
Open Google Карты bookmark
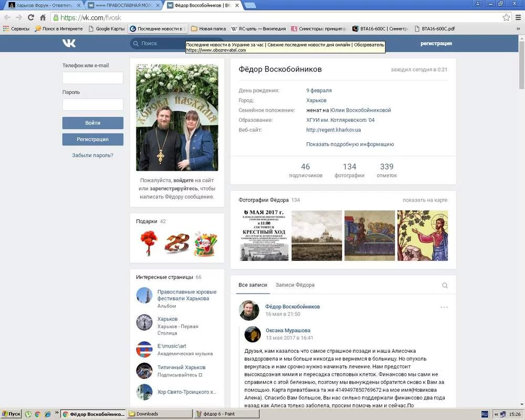click(107, 29)
